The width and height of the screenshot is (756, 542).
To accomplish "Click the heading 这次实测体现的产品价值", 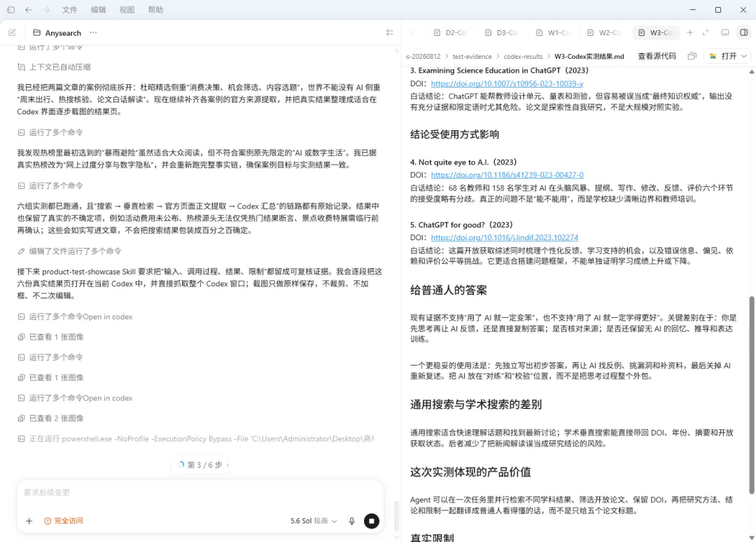I will tap(470, 472).
